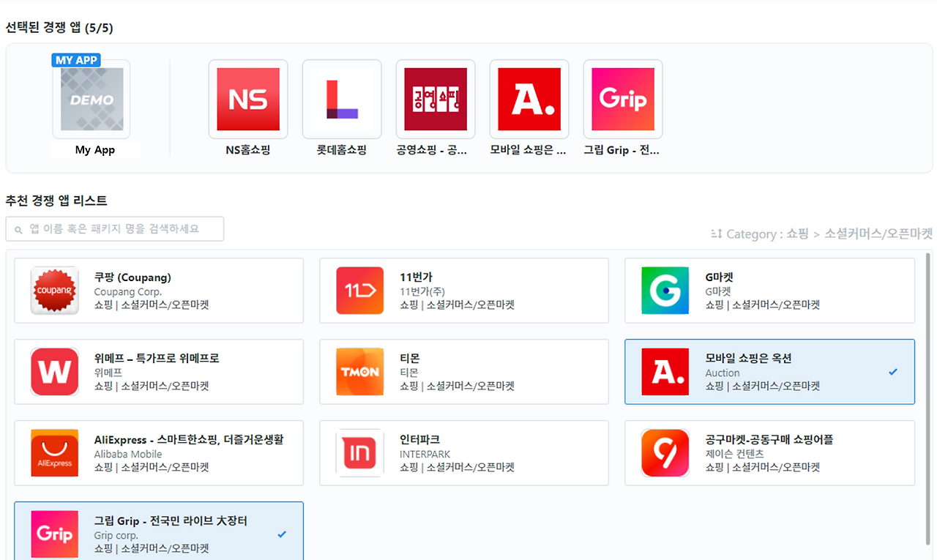Image resolution: width=937 pixels, height=560 pixels.
Task: Click the search magnifier icon
Action: pyautogui.click(x=18, y=230)
